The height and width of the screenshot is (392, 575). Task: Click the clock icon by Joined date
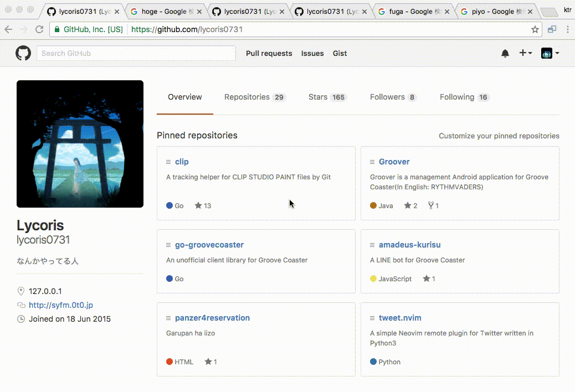coord(21,319)
